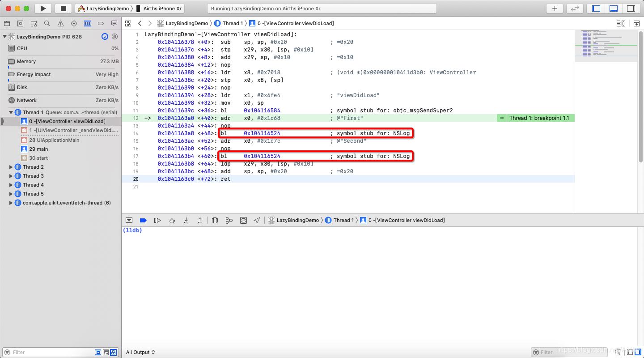Open the related items grid menu
The height and width of the screenshot is (358, 644).
[x=128, y=23]
